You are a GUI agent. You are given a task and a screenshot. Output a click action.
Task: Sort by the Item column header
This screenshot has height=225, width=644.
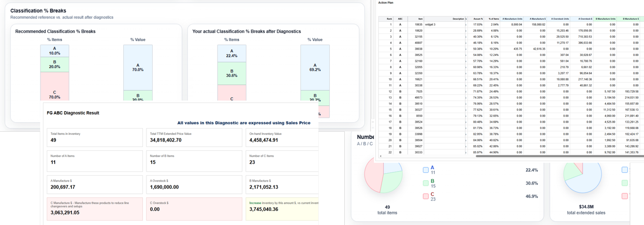click(x=416, y=19)
